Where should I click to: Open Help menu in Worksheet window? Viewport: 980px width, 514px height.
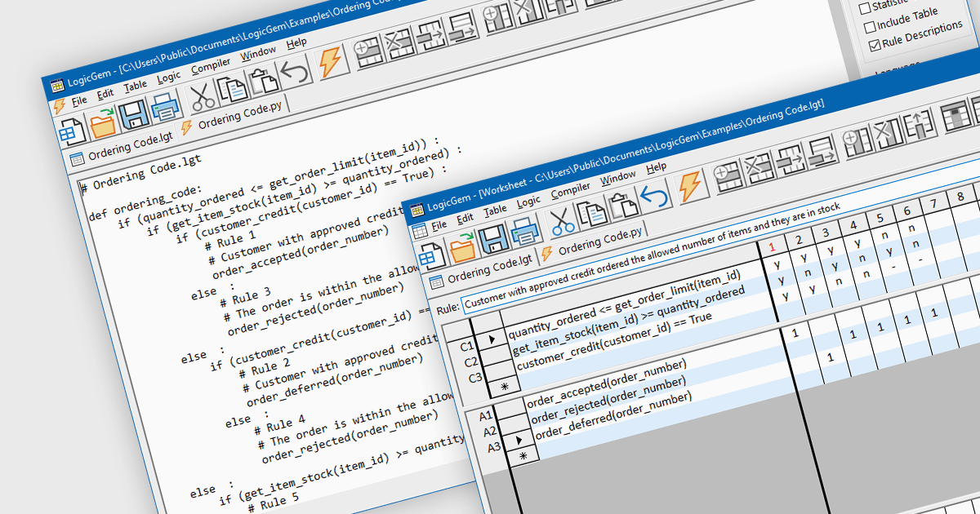pyautogui.click(x=657, y=167)
